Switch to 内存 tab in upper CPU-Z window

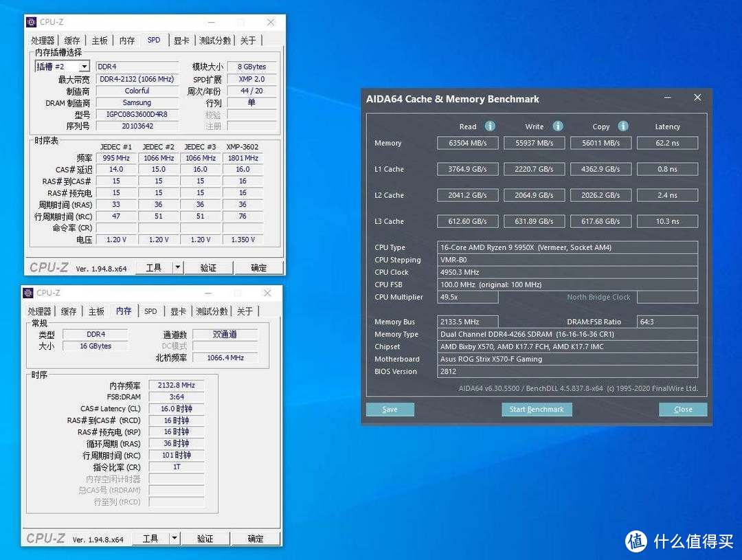click(x=127, y=41)
